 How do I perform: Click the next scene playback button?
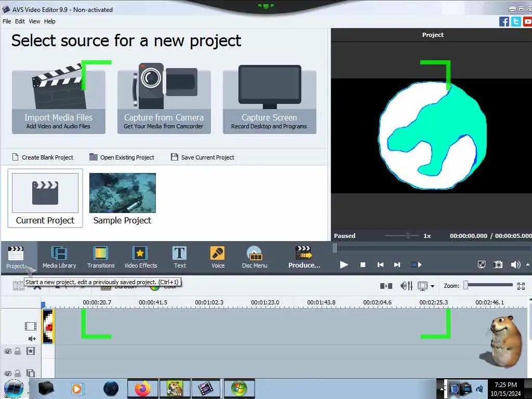(x=416, y=264)
